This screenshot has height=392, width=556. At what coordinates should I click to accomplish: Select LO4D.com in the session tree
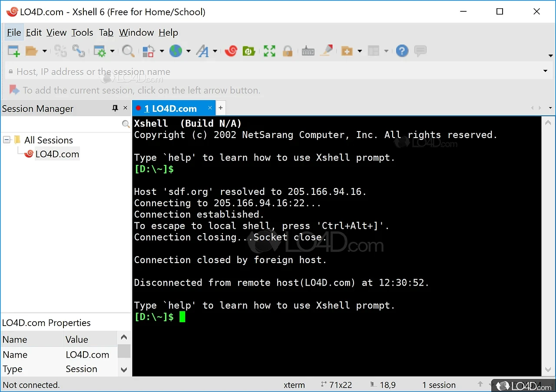pos(57,154)
